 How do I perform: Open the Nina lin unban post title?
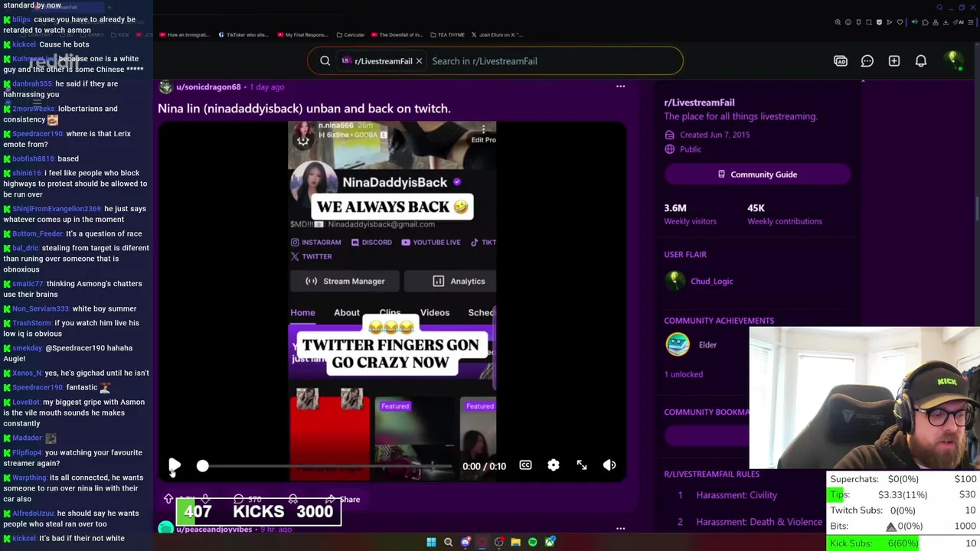[x=304, y=109]
